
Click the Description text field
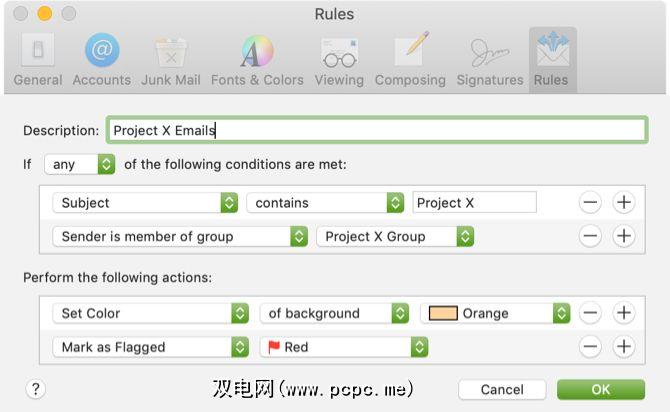pyautogui.click(x=375, y=130)
